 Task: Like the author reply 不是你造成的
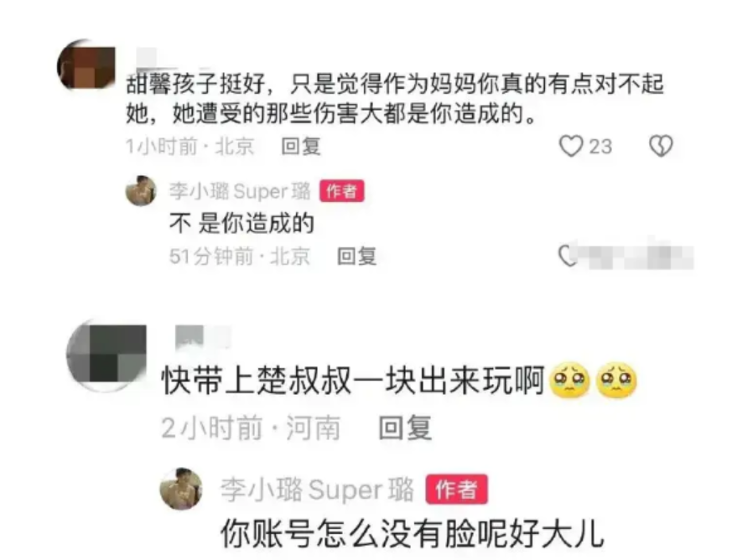coord(568,257)
